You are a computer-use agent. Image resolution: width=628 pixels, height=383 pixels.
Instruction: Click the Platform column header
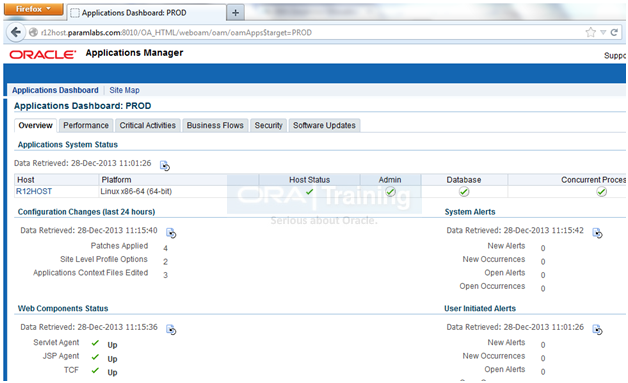(x=116, y=180)
